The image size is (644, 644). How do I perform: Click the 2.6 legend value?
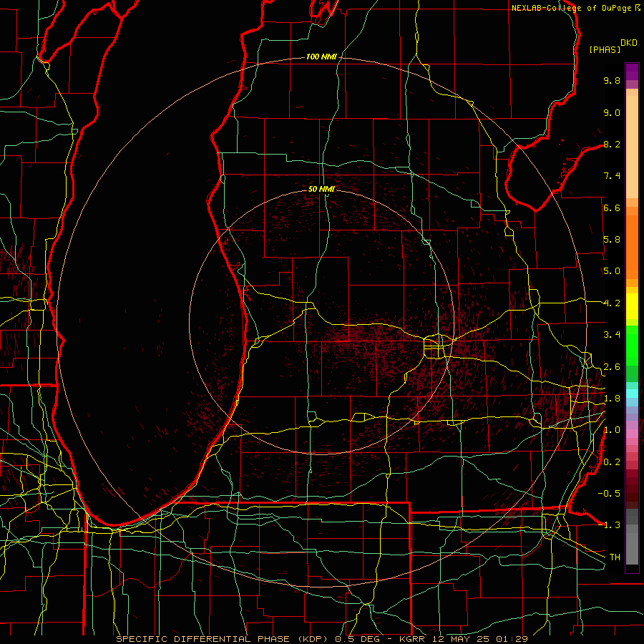pyautogui.click(x=612, y=367)
